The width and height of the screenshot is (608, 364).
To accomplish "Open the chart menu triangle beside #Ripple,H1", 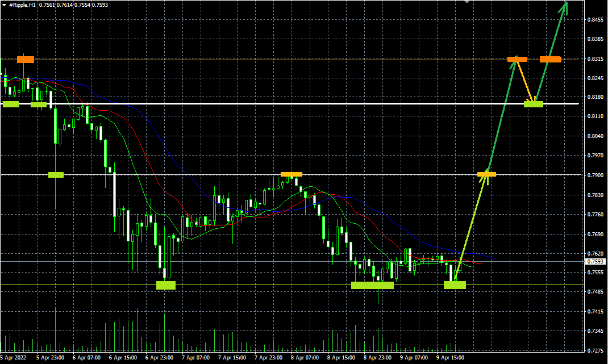I will coord(5,5).
